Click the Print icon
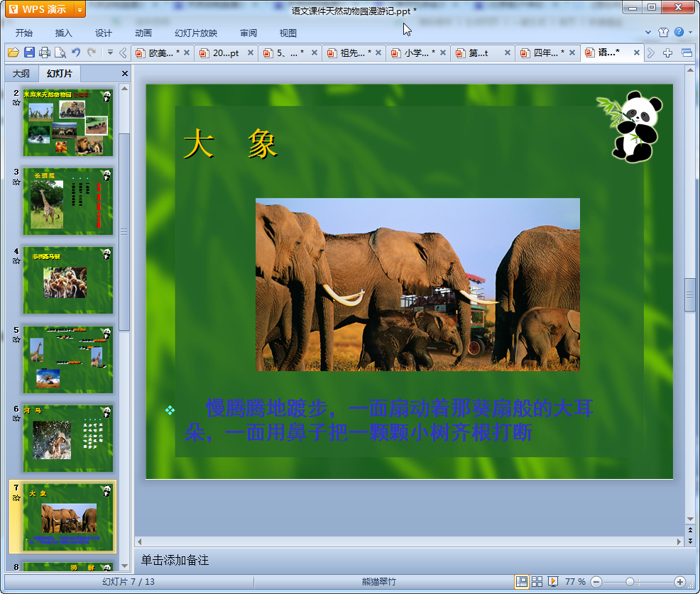This screenshot has width=700, height=594. [45, 53]
